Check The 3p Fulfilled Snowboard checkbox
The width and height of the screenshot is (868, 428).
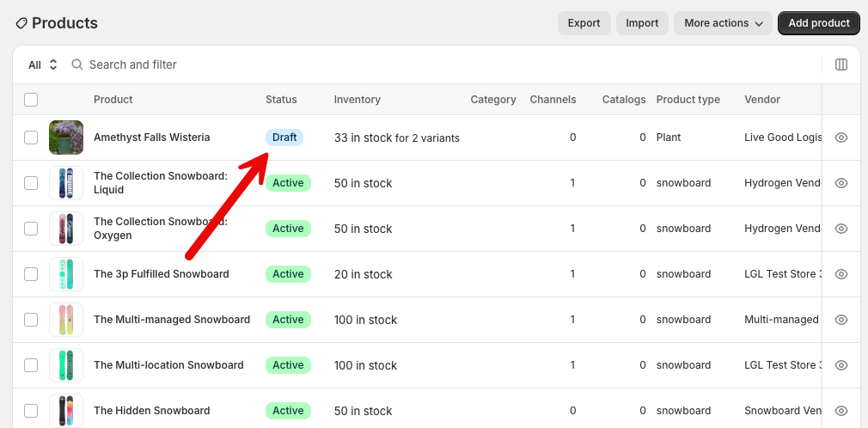tap(31, 273)
